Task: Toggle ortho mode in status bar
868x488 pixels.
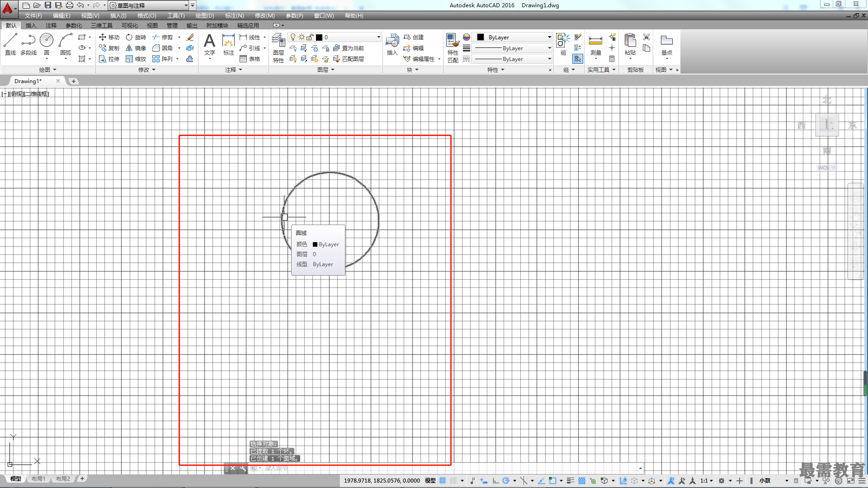Action: [x=495, y=481]
